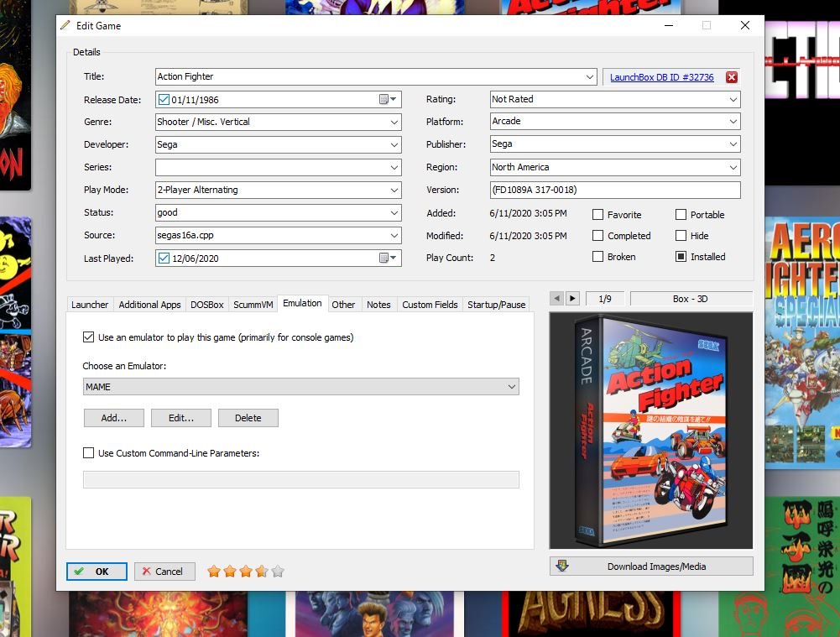840x637 pixels.
Task: Open the LaunchBox DB ID #32736 link
Action: pyautogui.click(x=661, y=77)
